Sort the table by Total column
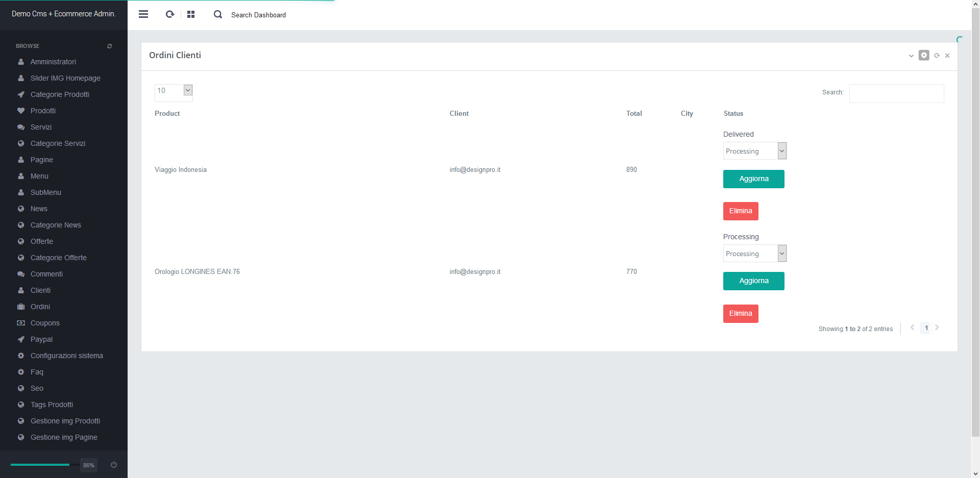This screenshot has height=478, width=980. point(634,114)
